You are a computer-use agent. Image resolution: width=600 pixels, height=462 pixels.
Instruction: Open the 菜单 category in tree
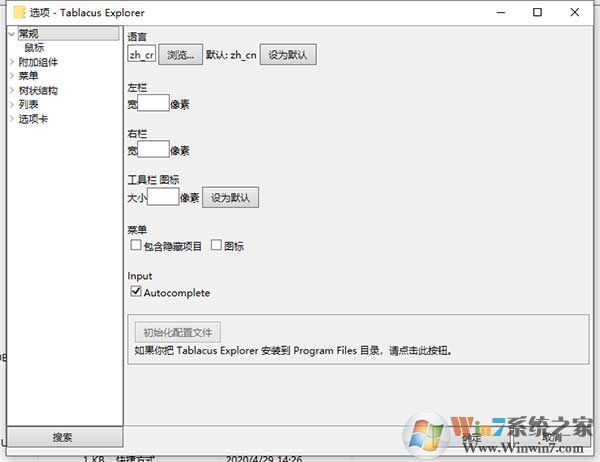(x=29, y=76)
